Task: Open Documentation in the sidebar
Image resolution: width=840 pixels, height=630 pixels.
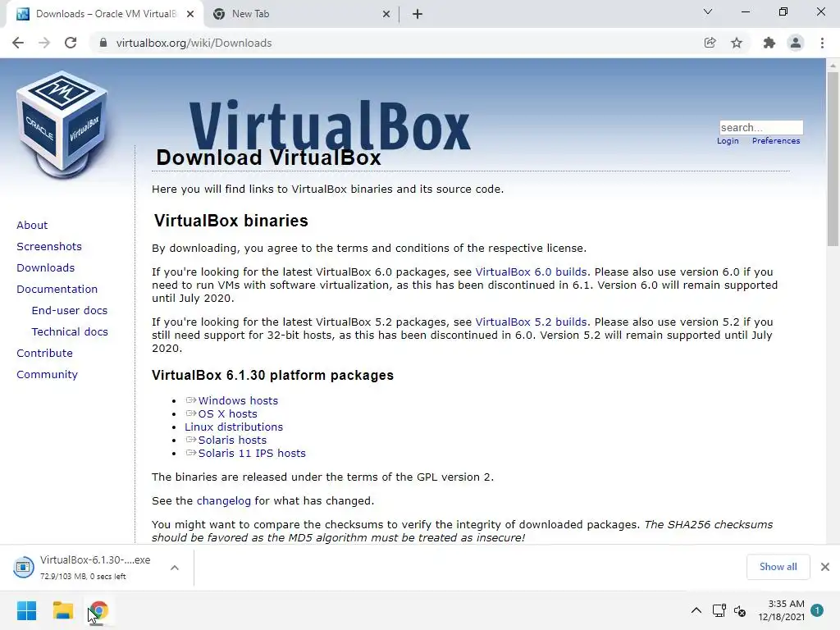Action: [x=57, y=290]
